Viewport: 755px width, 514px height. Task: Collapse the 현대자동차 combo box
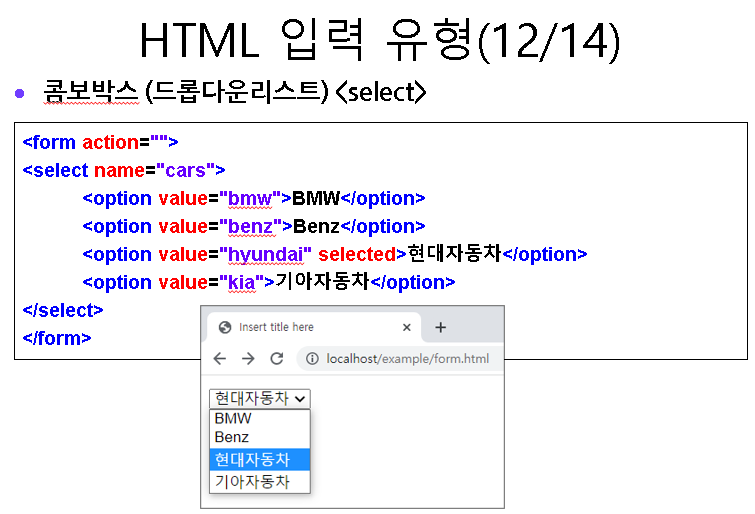point(260,399)
